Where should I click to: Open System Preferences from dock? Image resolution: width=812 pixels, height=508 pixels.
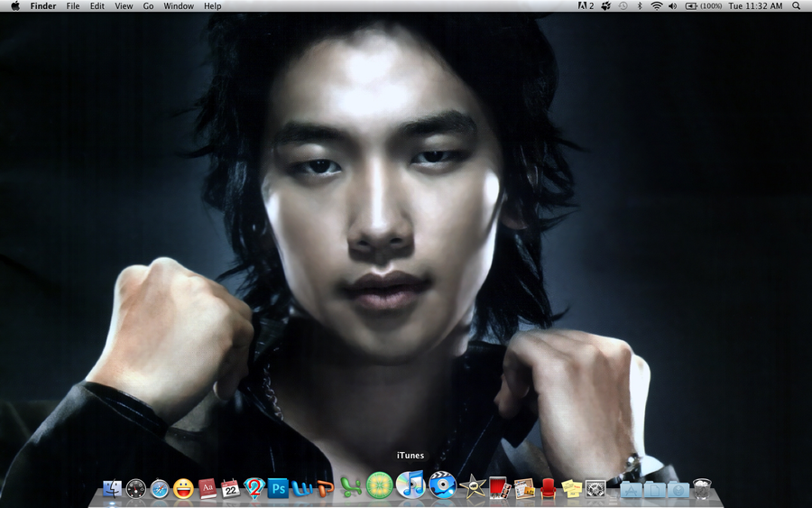coord(595,489)
